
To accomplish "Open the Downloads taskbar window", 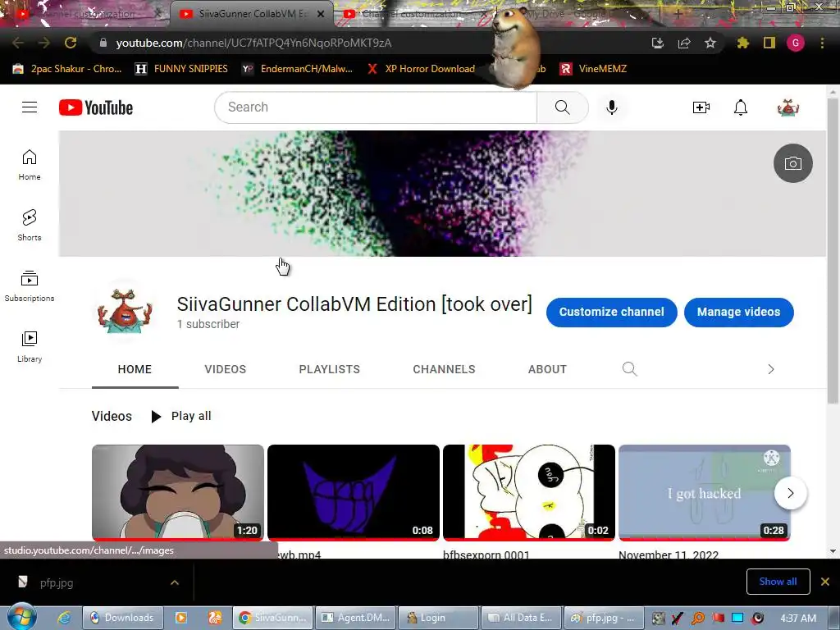I will 121,618.
